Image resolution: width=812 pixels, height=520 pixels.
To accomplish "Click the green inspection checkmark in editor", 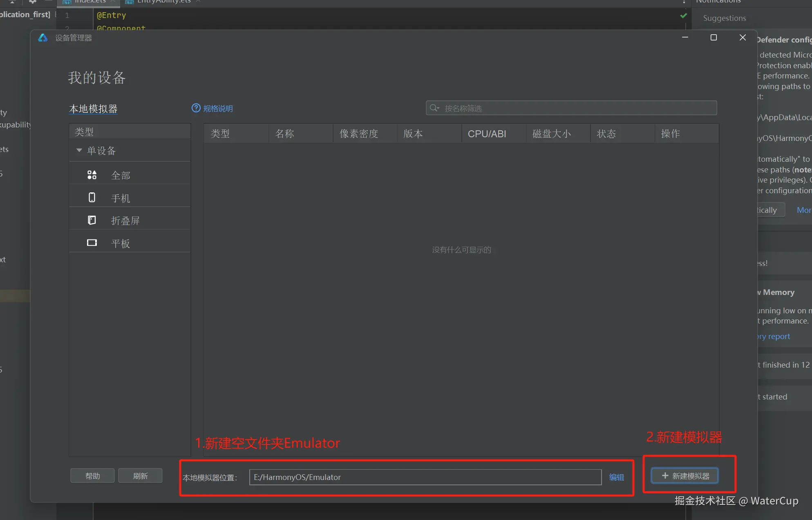I will click(683, 16).
